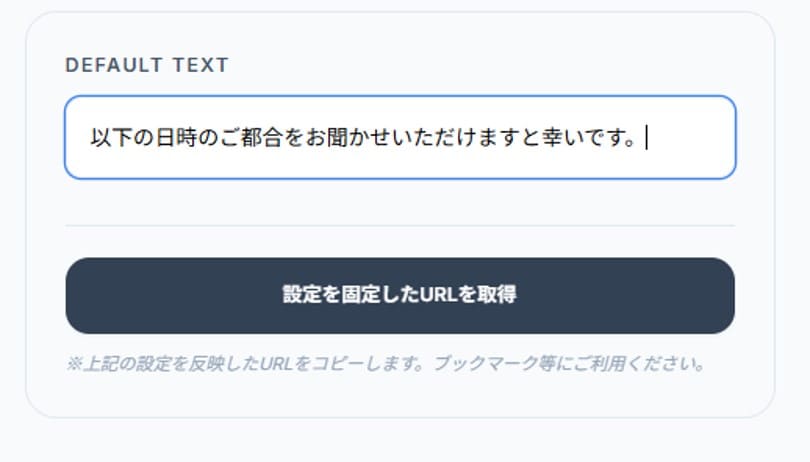Click the DEFAULT TEXT label
This screenshot has height=462, width=810.
point(147,66)
